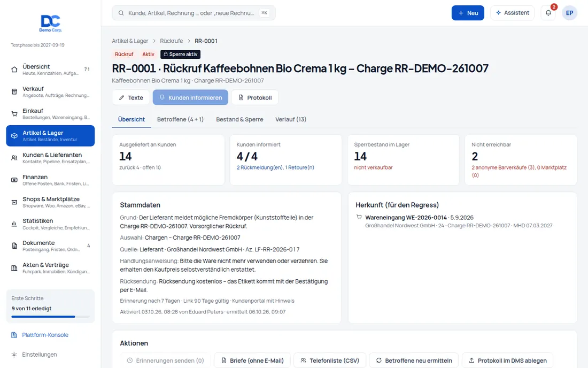Click the cart icon beside Wareneingang WE-2026-0014
Image resolution: width=588 pixels, height=368 pixels.
[x=359, y=217]
